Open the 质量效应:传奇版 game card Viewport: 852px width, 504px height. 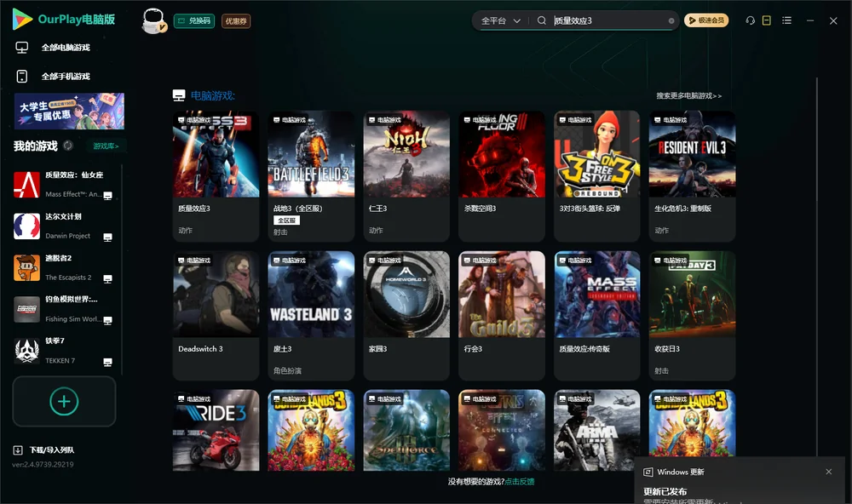click(597, 316)
